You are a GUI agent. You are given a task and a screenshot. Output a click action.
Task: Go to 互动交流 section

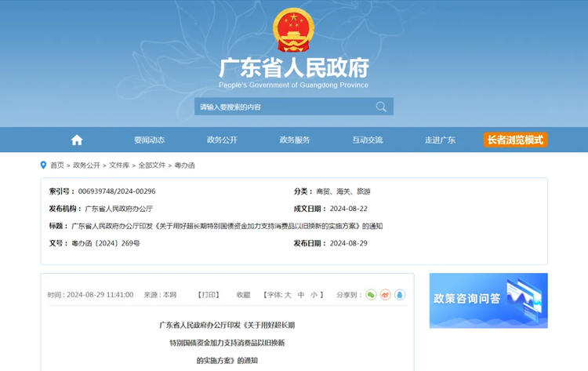367,140
